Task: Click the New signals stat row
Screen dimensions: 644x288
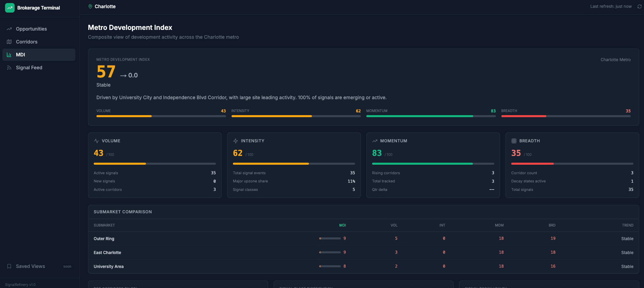Action: click(155, 181)
